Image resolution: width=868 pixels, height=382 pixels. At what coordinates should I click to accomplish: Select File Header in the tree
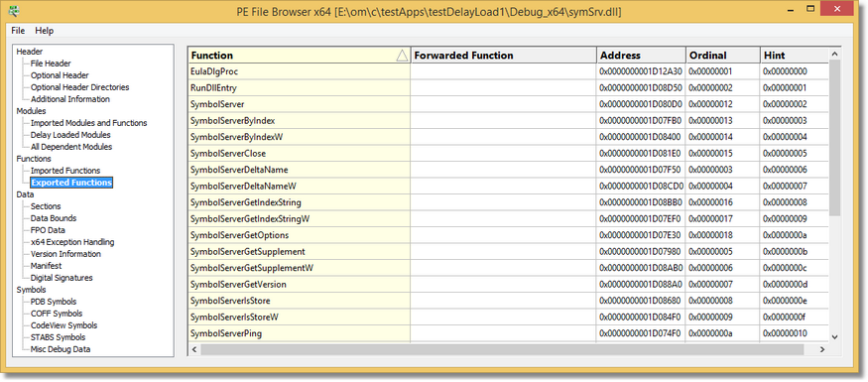pos(51,64)
